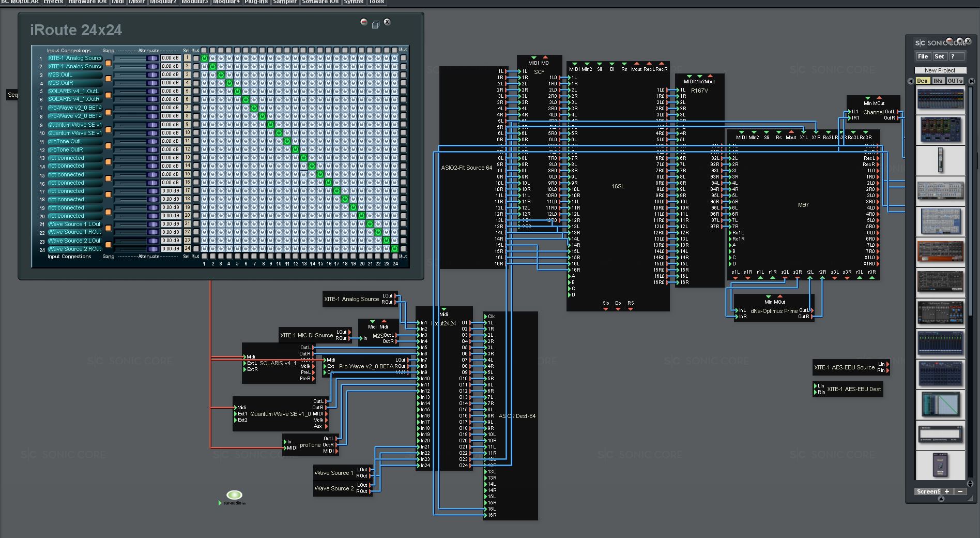Click the MB7 module in the routing view
Image resolution: width=980 pixels, height=538 pixels.
tap(803, 205)
